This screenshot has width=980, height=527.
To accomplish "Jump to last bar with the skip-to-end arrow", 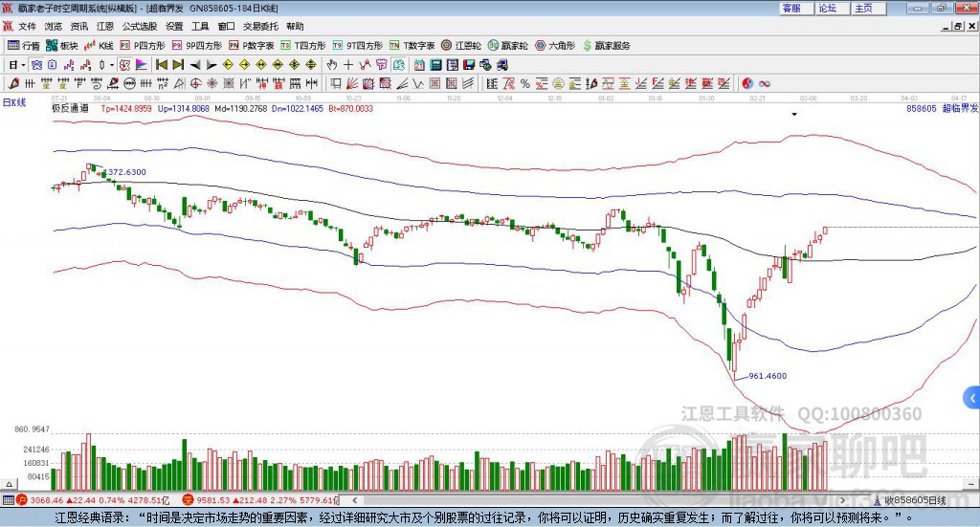I will pyautogui.click(x=178, y=65).
